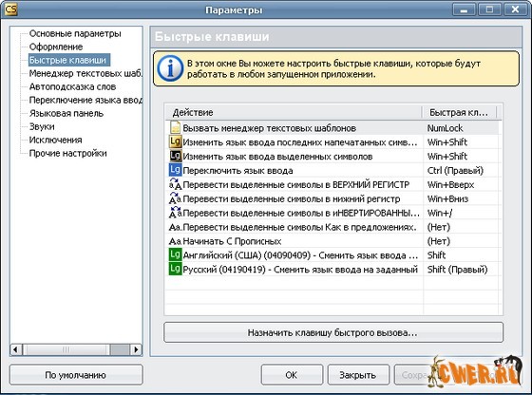Click the uppercase conversion aA icon
Screen dimensions: 532x395
click(x=176, y=184)
